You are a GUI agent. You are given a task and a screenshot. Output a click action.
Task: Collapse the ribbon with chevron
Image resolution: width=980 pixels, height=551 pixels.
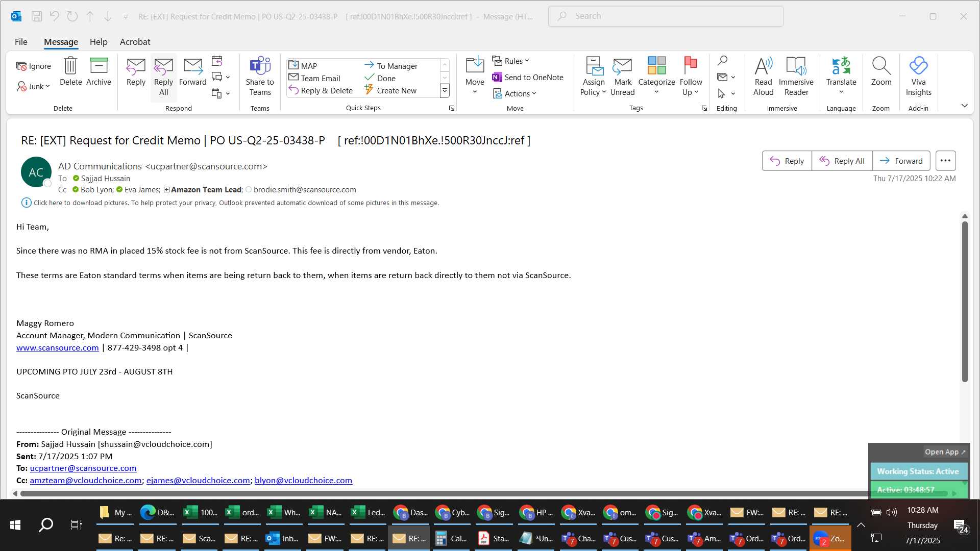click(964, 106)
